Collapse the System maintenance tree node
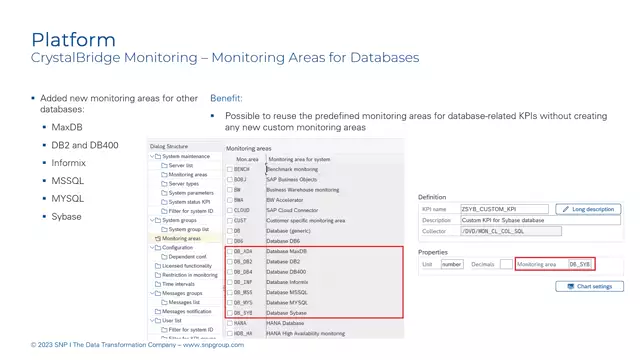This screenshot has width=640, height=360. [x=152, y=156]
